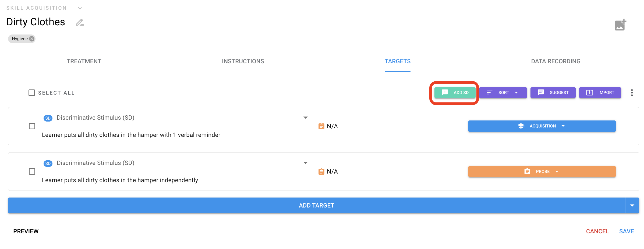This screenshot has width=644, height=249.
Task: Toggle the SELECT ALL checkbox
Action: pos(32,93)
